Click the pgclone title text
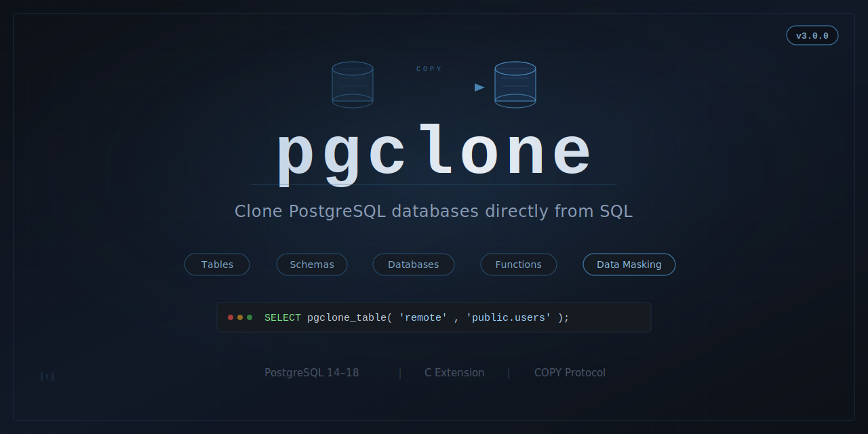The height and width of the screenshot is (434, 868). tap(434, 155)
